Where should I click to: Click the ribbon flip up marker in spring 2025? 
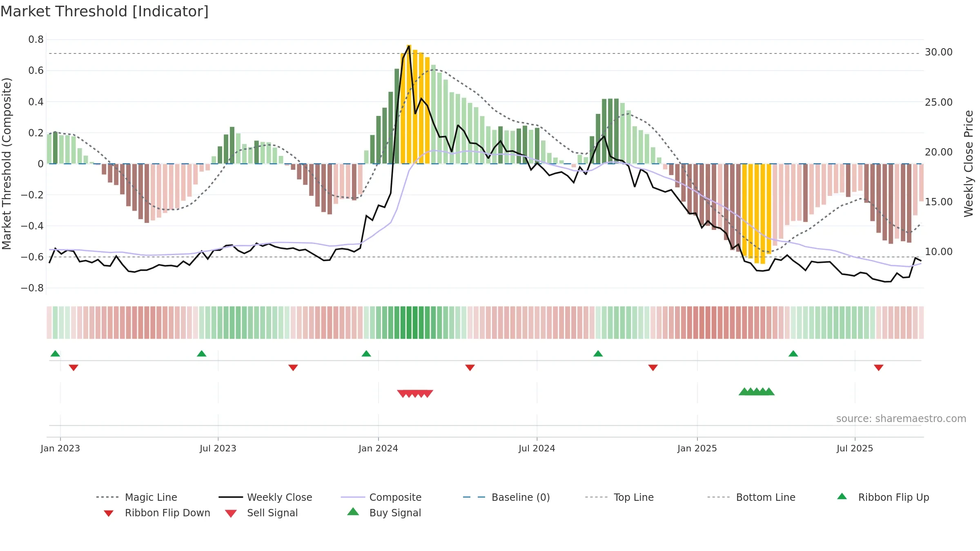coord(793,353)
